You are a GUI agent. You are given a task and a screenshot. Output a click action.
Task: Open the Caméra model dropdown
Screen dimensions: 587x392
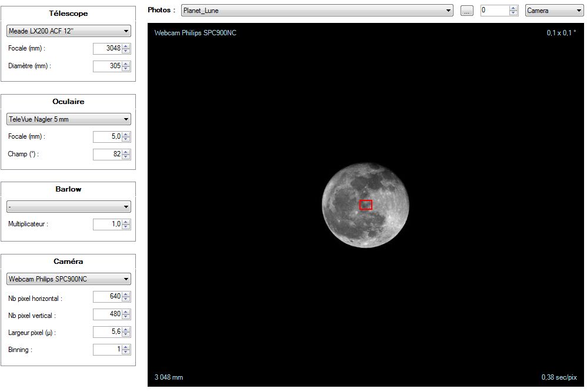point(68,279)
